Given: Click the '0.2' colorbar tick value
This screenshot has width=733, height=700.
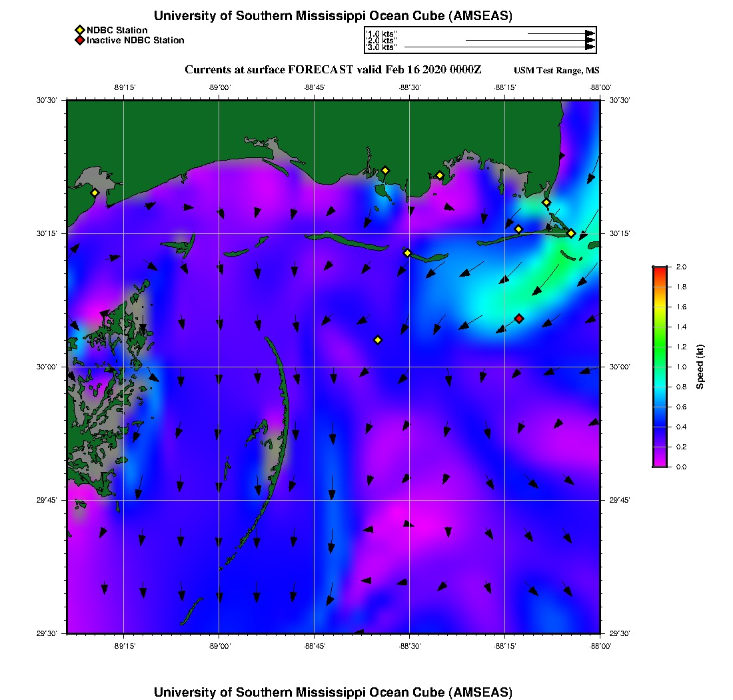Looking at the screenshot, I should point(681,447).
